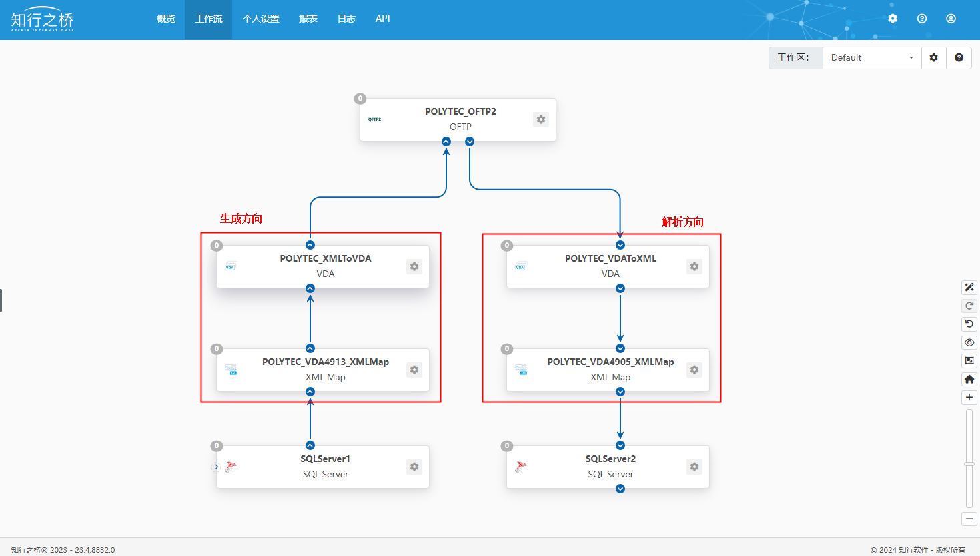The height and width of the screenshot is (556, 980).
Task: Click the user account icon in header
Action: click(x=951, y=19)
